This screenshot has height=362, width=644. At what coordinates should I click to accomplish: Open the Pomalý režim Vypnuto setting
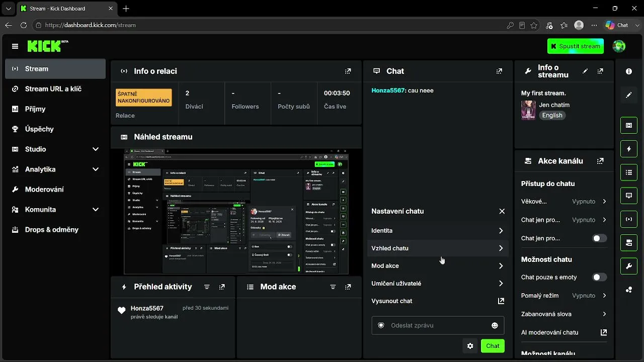pos(564,296)
